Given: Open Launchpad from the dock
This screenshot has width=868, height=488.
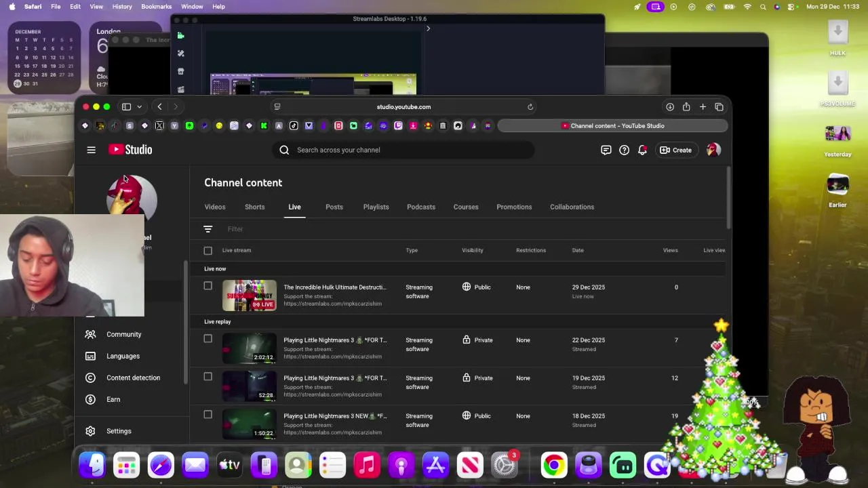Looking at the screenshot, I should [x=126, y=466].
